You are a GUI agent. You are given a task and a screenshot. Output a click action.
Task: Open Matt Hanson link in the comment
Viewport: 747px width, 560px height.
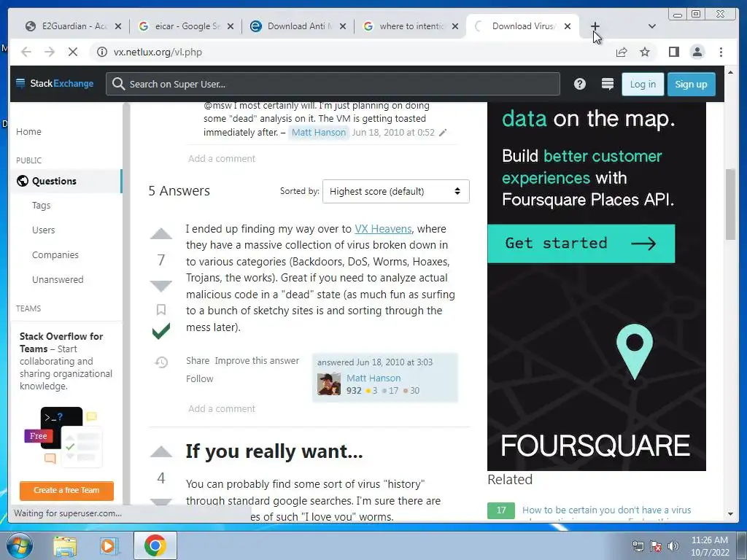click(x=319, y=133)
